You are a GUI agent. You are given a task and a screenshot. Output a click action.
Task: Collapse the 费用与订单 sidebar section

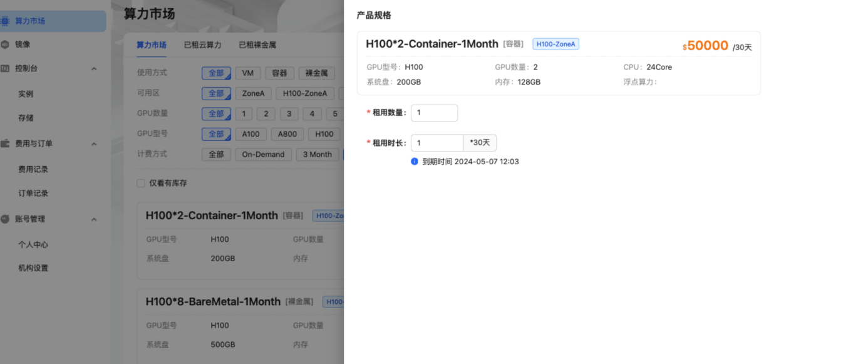[94, 143]
